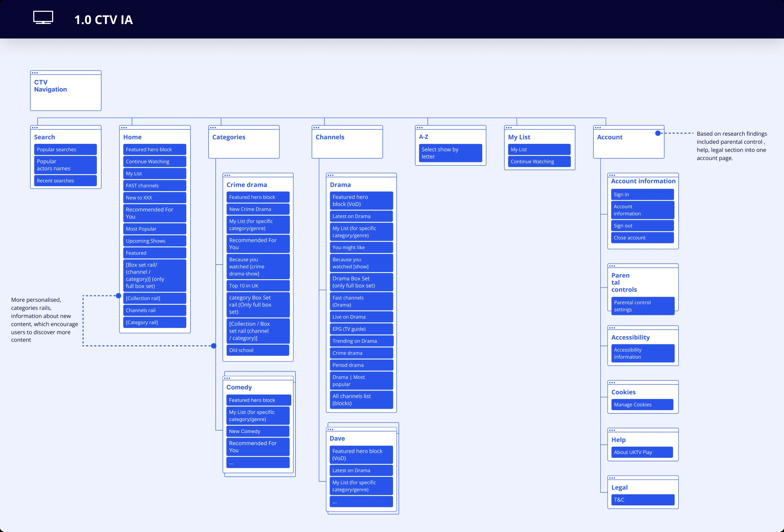Click Sign out item
784x532 pixels.
coord(643,225)
